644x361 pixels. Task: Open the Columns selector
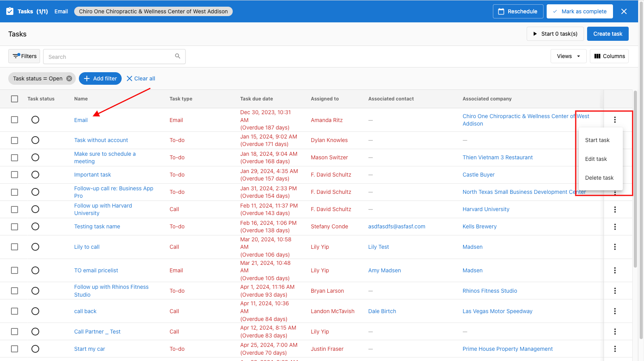(x=609, y=56)
